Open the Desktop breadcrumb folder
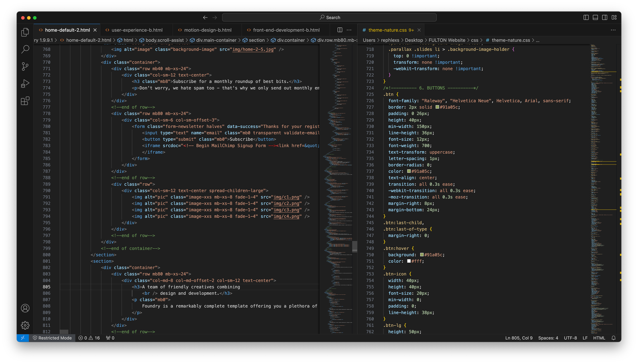 pos(414,40)
